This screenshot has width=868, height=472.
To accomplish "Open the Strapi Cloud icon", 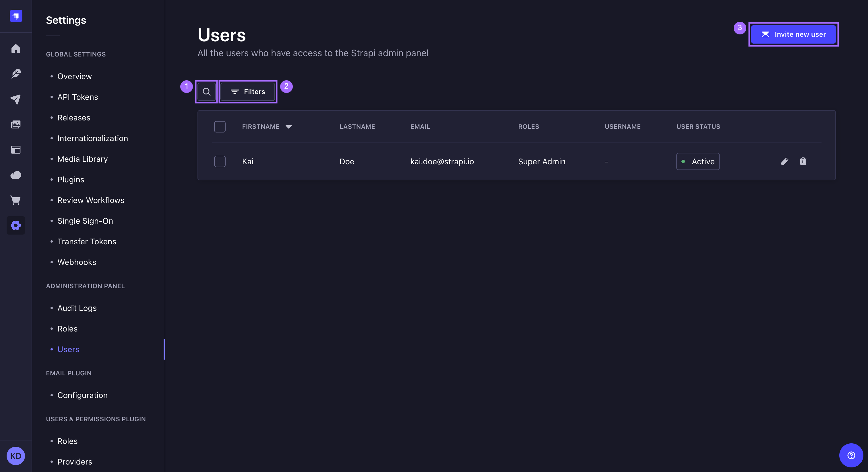I will 16,175.
